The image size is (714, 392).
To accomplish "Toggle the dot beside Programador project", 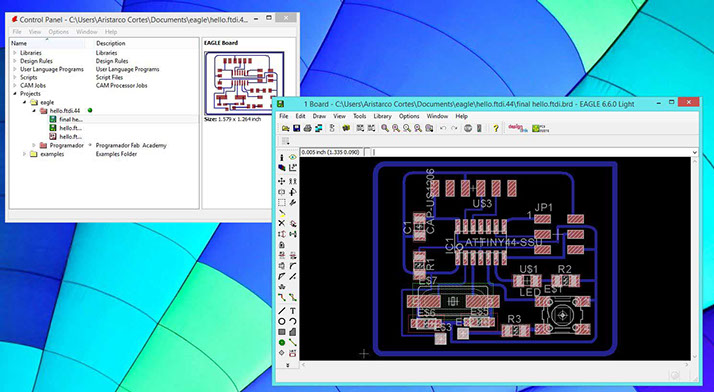I will (90, 145).
